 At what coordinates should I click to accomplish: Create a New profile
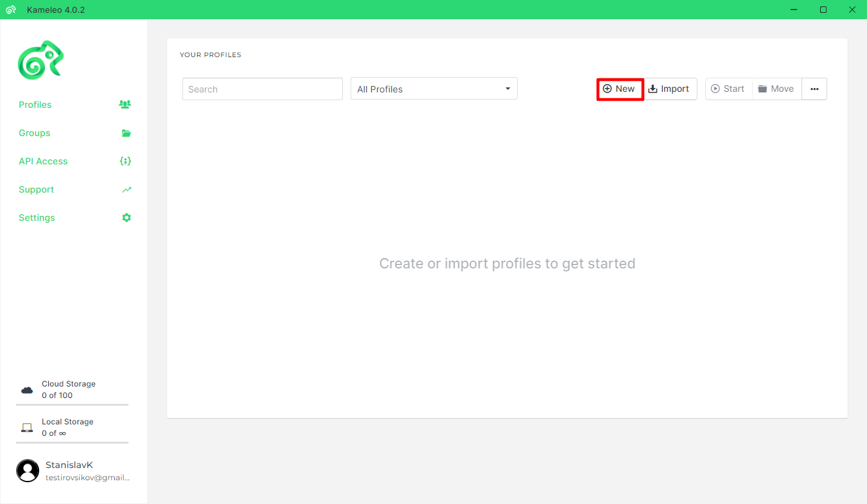[620, 89]
